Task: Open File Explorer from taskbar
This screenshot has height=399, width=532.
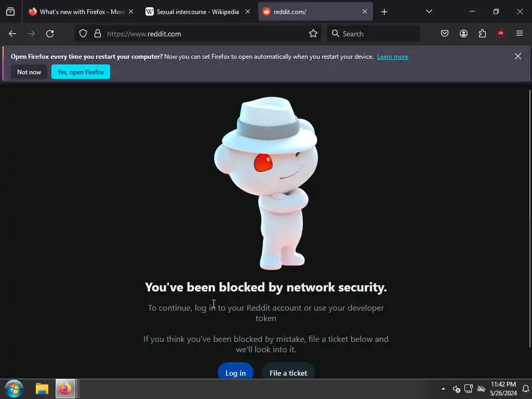Action: coord(42,389)
